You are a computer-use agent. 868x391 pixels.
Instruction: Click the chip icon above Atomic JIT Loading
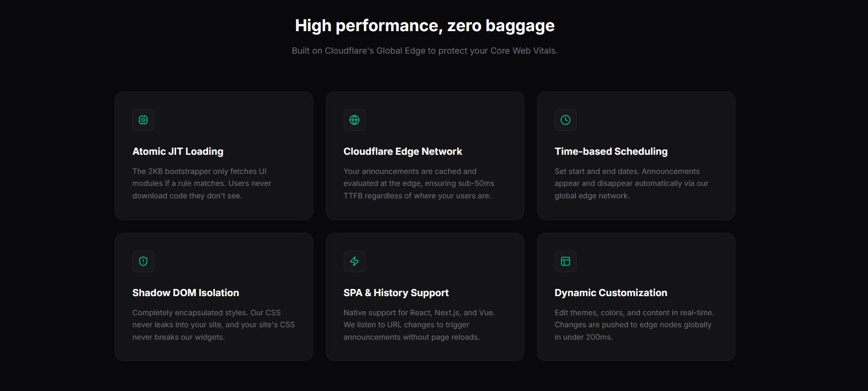point(143,120)
